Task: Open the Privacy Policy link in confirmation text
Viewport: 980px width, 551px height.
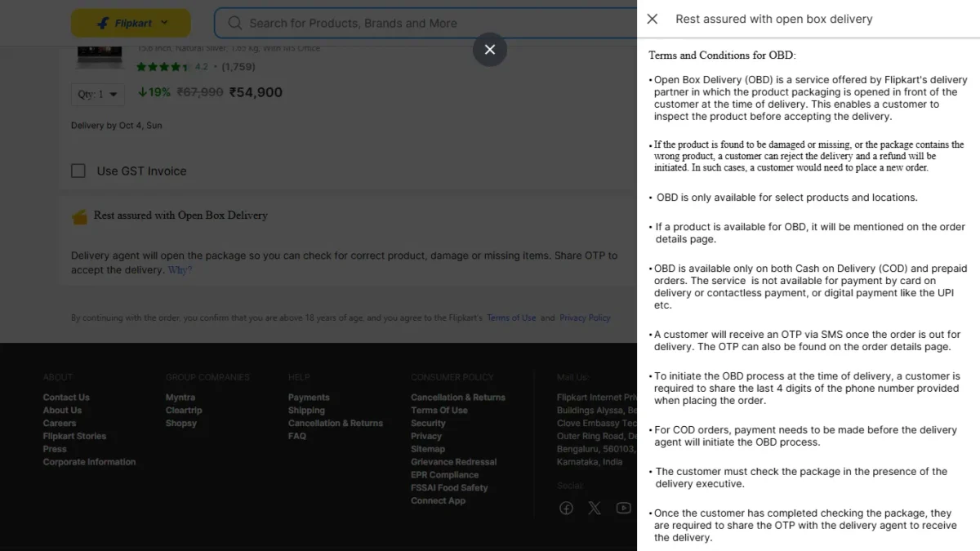Action: pyautogui.click(x=585, y=318)
